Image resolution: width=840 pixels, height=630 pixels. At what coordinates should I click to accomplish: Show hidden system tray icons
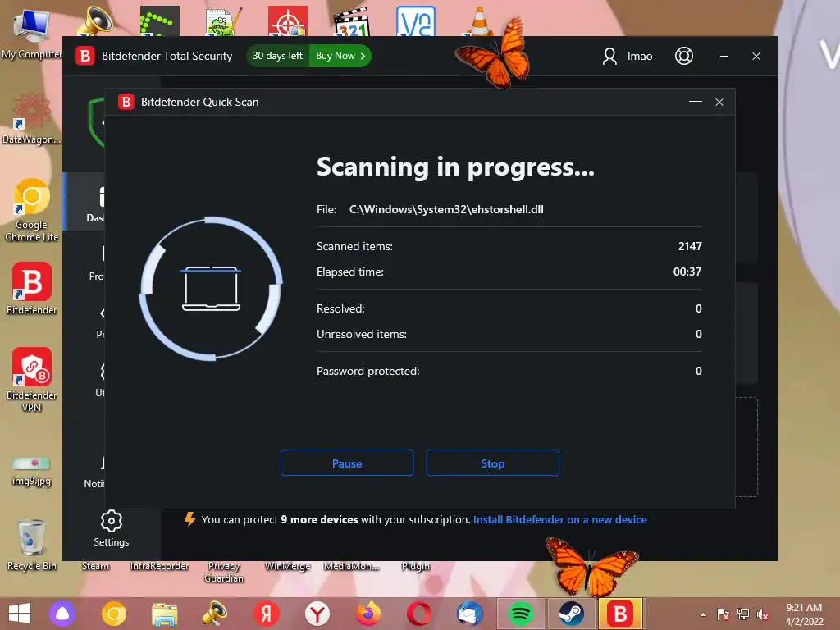[x=703, y=614]
